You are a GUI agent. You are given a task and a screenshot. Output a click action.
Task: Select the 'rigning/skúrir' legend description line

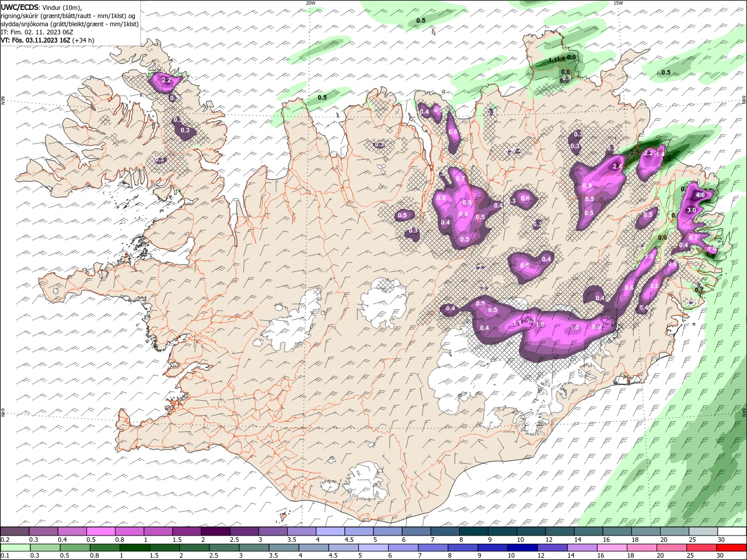click(68, 15)
